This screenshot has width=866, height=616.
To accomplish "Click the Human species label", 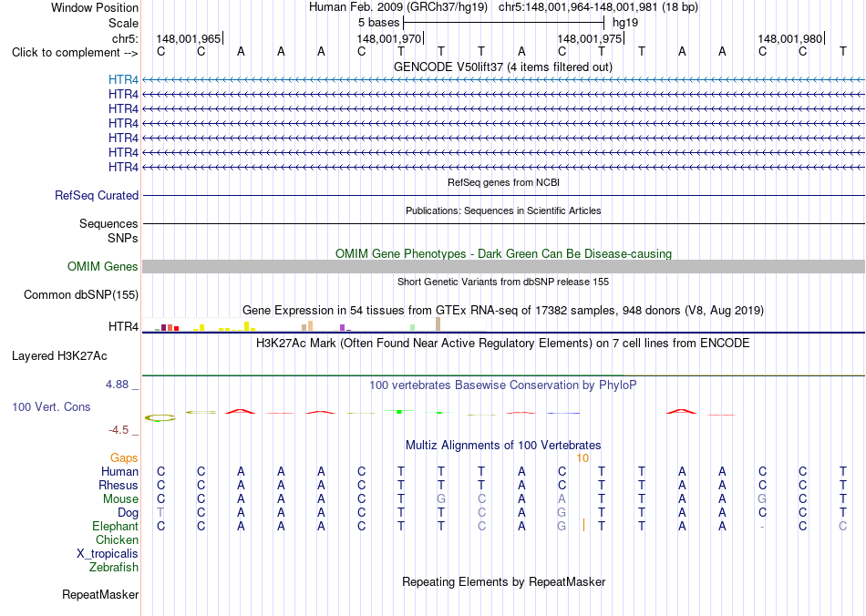I will pos(119,471).
